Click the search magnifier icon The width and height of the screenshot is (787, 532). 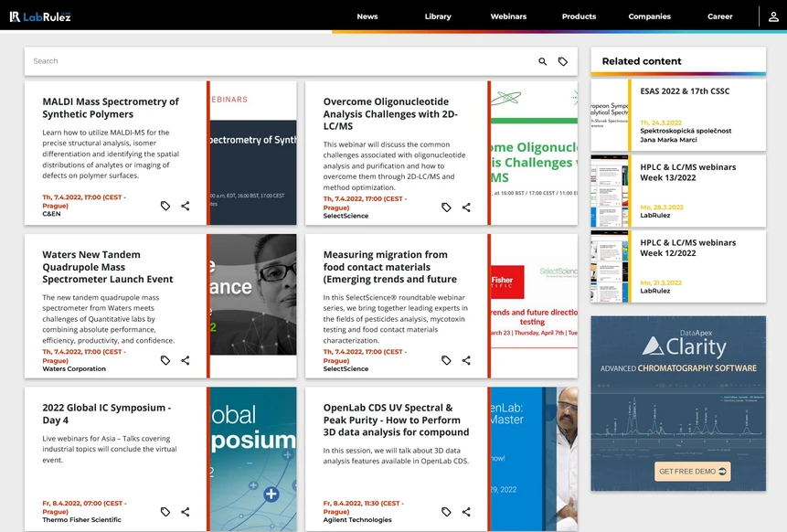pos(542,61)
